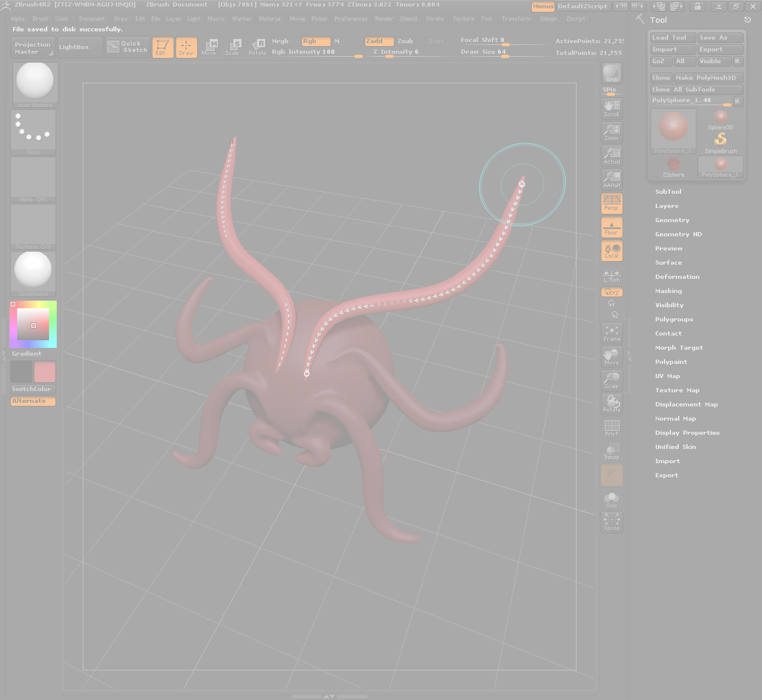The height and width of the screenshot is (700, 762).
Task: Click the Scale icon above PolyF
Action: (612, 380)
